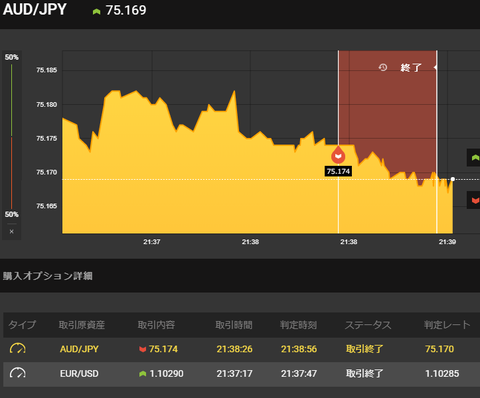The width and height of the screenshot is (480, 398).
Task: Click the green-red trader sentiment bar
Action: click(x=12, y=136)
